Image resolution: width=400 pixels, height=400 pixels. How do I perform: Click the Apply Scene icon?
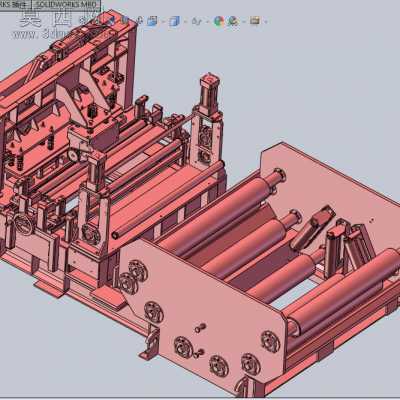[233, 22]
